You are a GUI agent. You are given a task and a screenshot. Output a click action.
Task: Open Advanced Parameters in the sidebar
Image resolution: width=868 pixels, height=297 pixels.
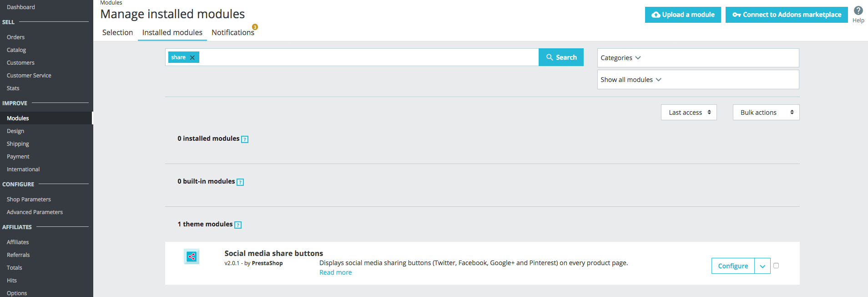click(35, 212)
